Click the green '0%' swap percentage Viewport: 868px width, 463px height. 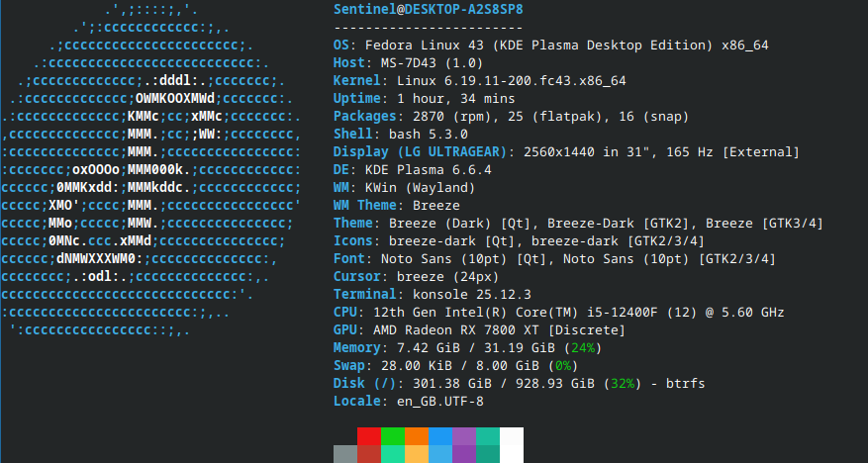pos(563,365)
